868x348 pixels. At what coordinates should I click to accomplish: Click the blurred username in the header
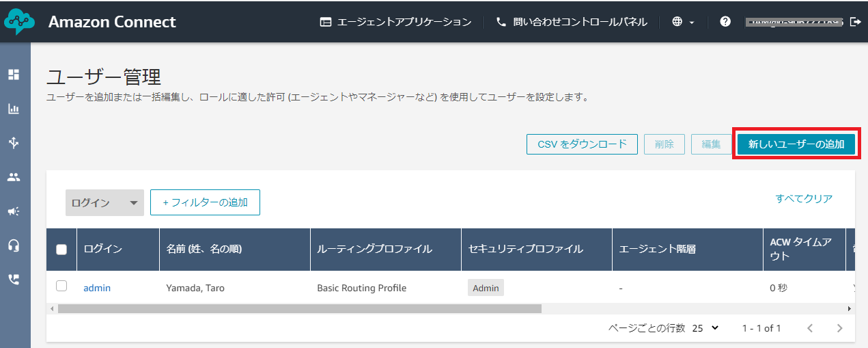pos(794,22)
